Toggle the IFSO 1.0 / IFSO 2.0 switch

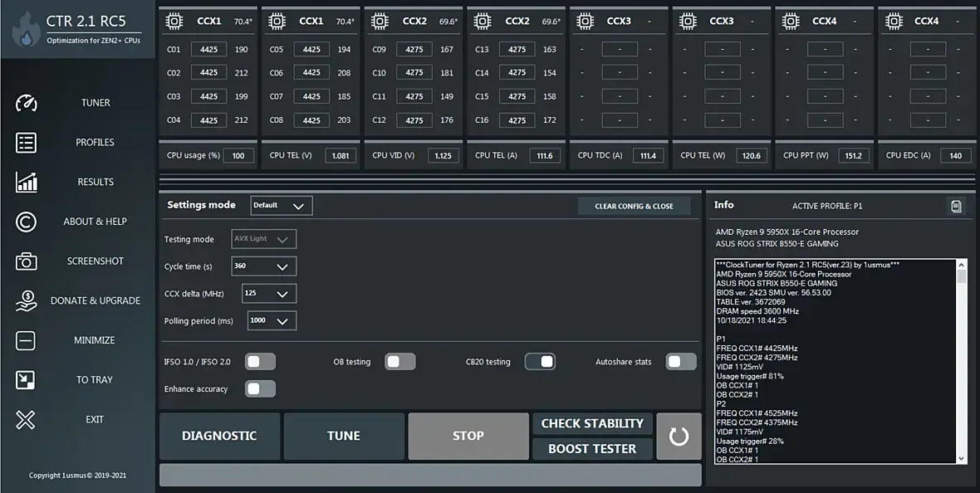click(260, 362)
